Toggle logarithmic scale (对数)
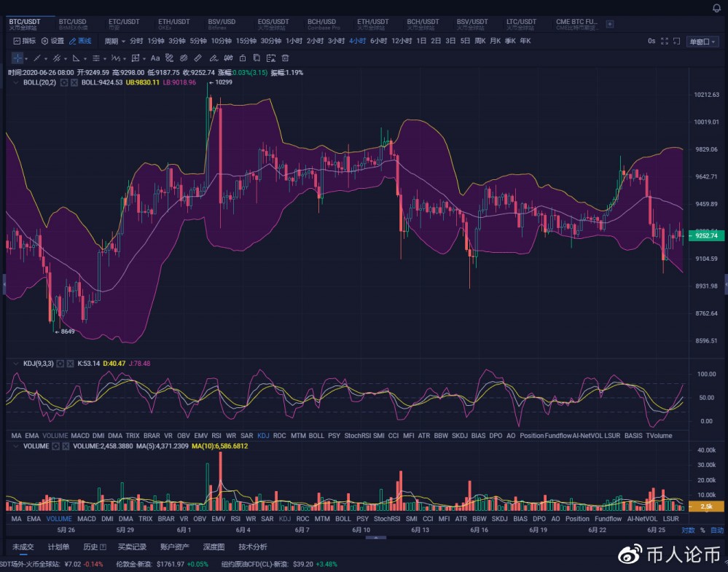This screenshot has width=728, height=572. [x=688, y=530]
